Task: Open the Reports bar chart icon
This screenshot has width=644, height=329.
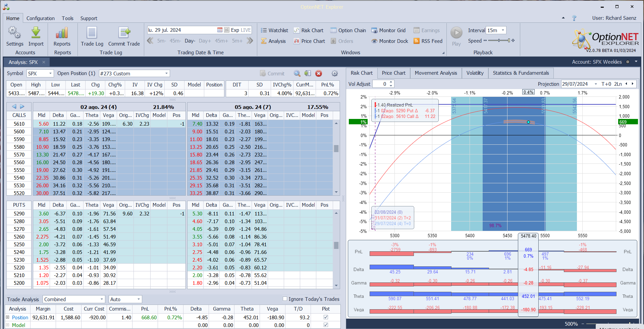Action: [x=62, y=36]
